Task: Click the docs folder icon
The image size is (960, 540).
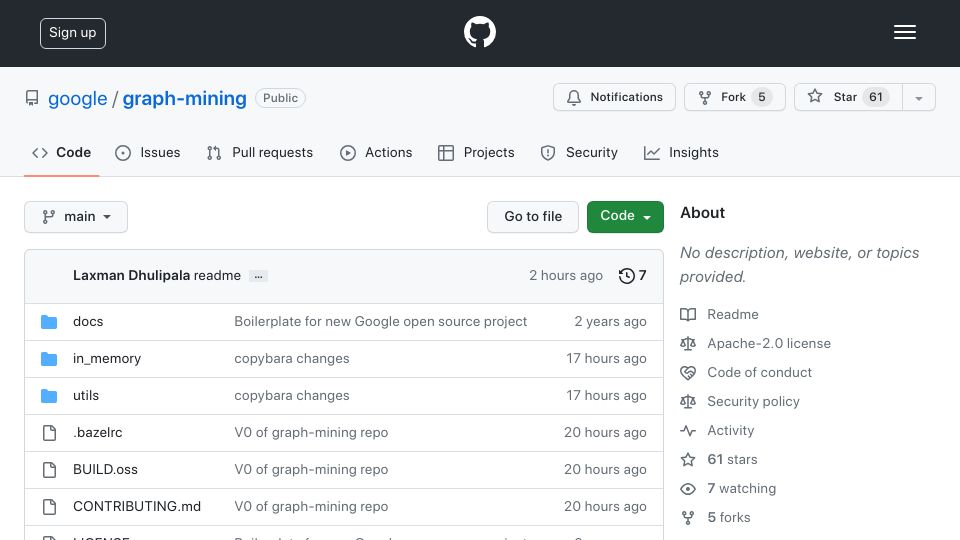Action: click(x=49, y=321)
